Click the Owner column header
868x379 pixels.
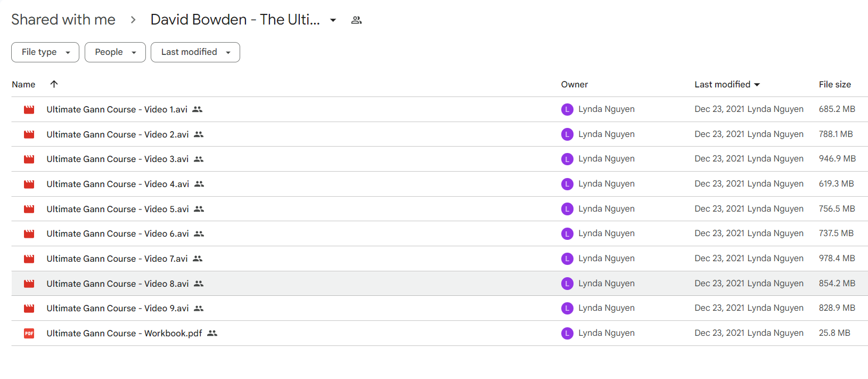pyautogui.click(x=574, y=84)
